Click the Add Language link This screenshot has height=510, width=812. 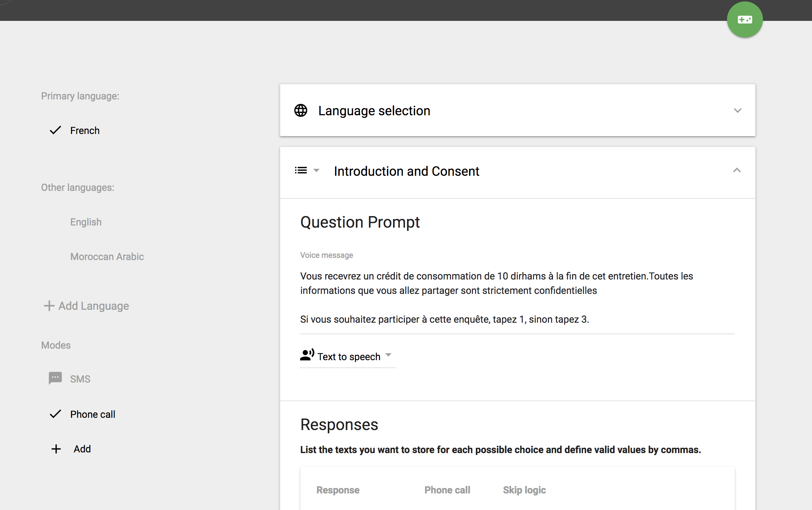pyautogui.click(x=94, y=306)
